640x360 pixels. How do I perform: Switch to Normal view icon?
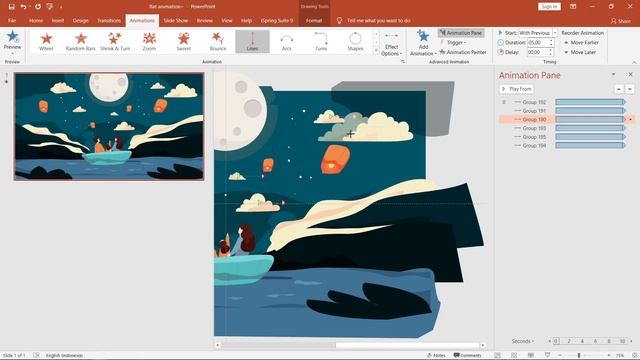click(x=498, y=355)
